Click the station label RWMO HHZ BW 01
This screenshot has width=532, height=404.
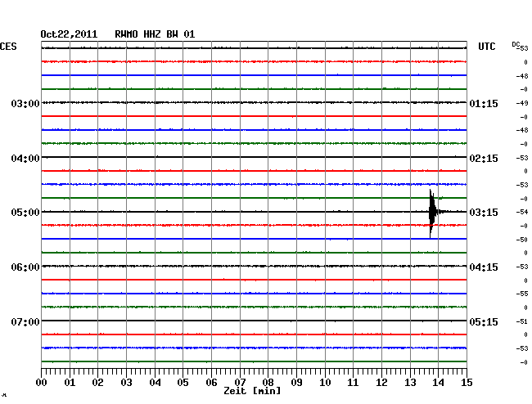coord(155,34)
